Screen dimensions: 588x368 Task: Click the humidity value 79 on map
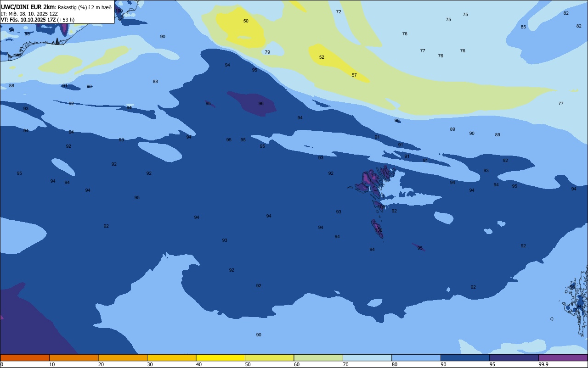(x=267, y=52)
